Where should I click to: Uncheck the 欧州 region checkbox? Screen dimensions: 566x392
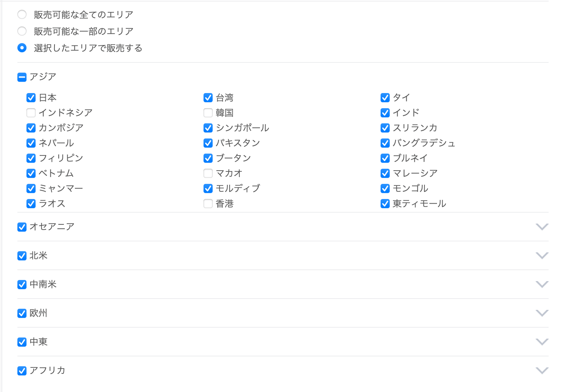point(22,313)
